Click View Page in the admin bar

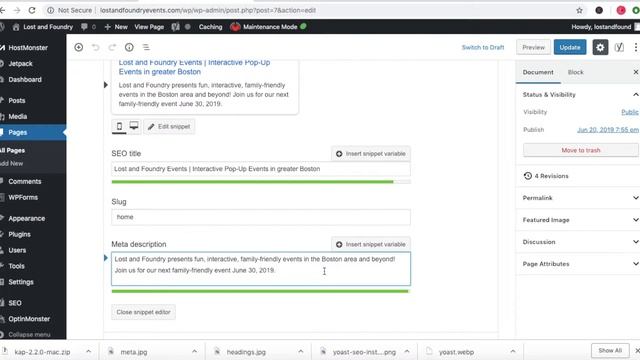(x=149, y=27)
